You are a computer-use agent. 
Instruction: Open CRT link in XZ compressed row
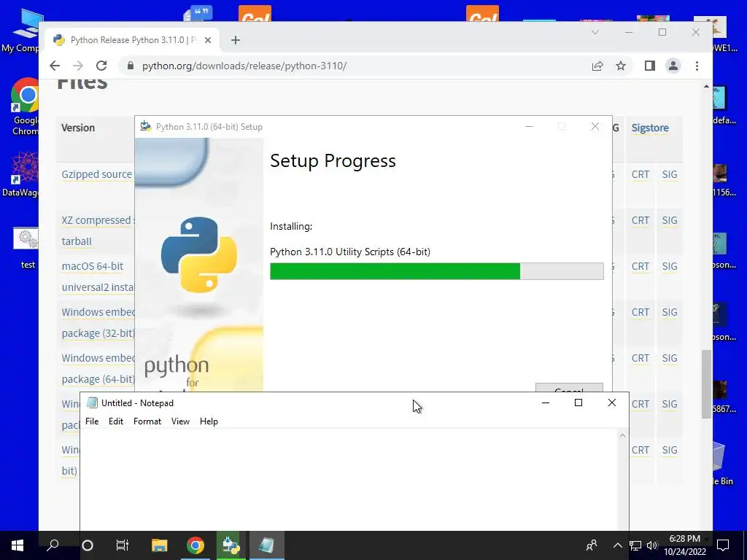pyautogui.click(x=640, y=220)
